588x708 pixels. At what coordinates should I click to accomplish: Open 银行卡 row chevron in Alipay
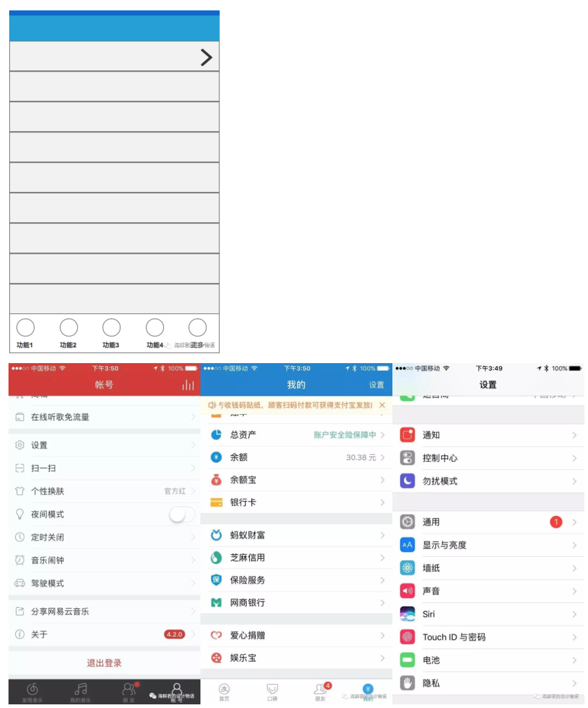[383, 502]
